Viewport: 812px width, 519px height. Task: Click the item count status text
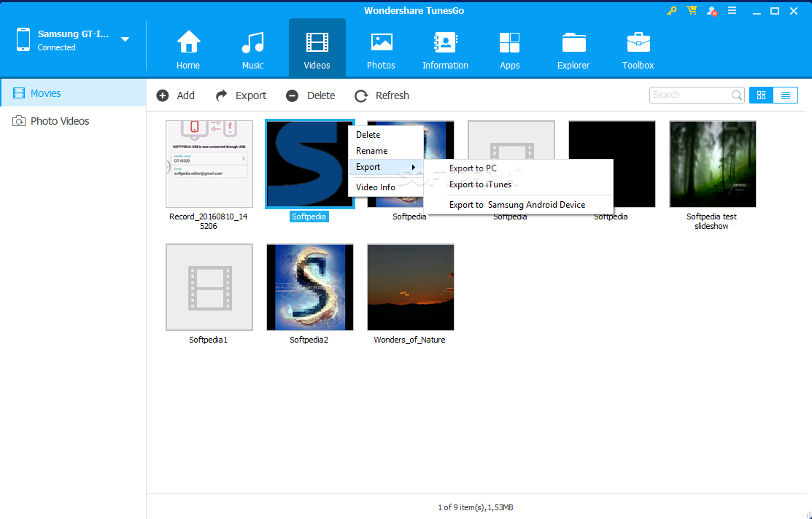[476, 507]
